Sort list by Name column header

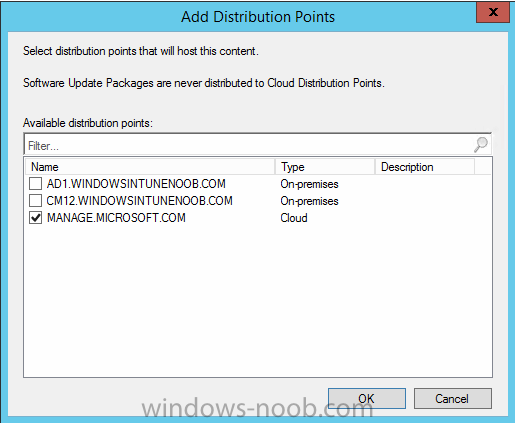point(150,167)
